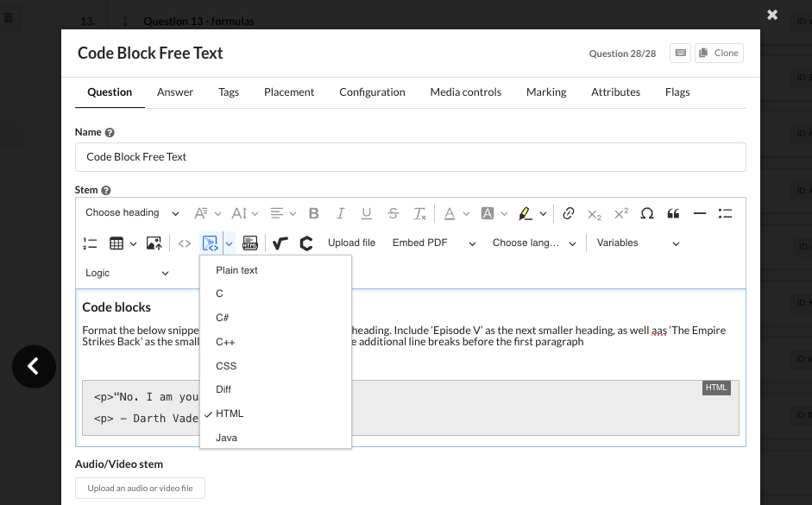Viewport: 812px width, 505px height.
Task: Click the insert image icon
Action: tap(154, 243)
